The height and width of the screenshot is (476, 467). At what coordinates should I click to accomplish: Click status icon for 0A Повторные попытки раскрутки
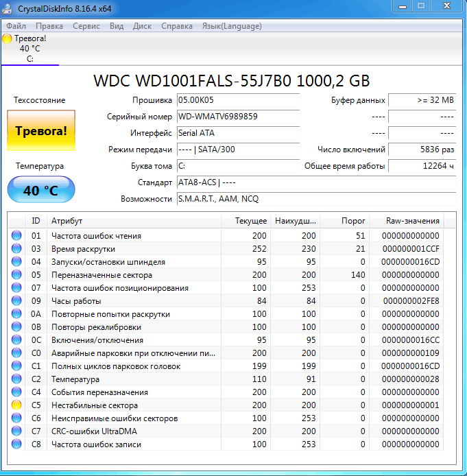[16, 314]
